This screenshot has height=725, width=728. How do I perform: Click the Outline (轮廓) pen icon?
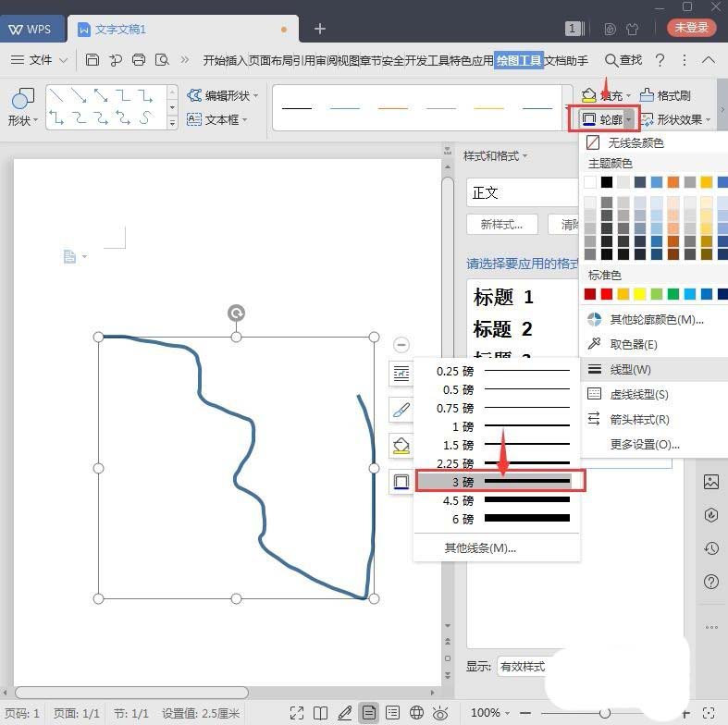588,119
